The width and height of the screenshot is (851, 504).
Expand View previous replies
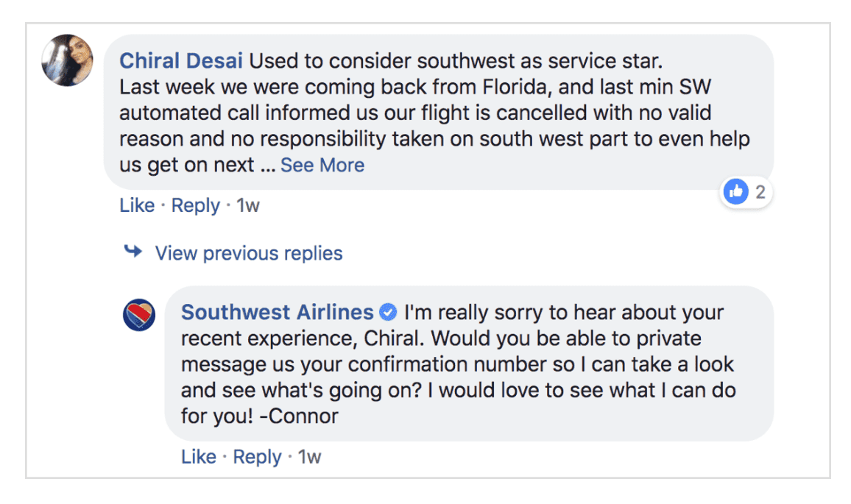point(248,253)
